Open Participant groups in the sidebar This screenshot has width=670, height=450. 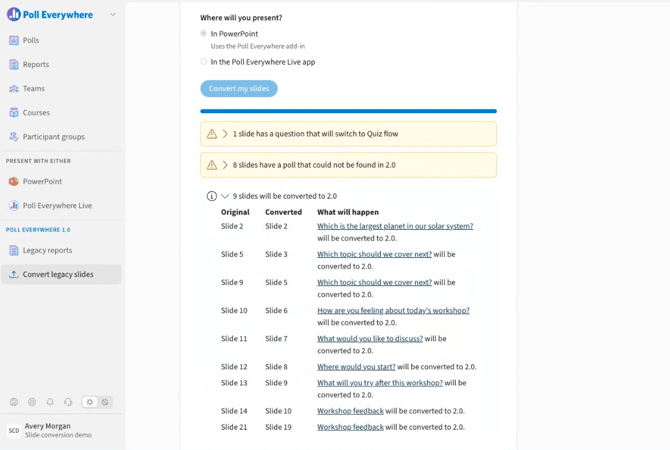pyautogui.click(x=61, y=137)
